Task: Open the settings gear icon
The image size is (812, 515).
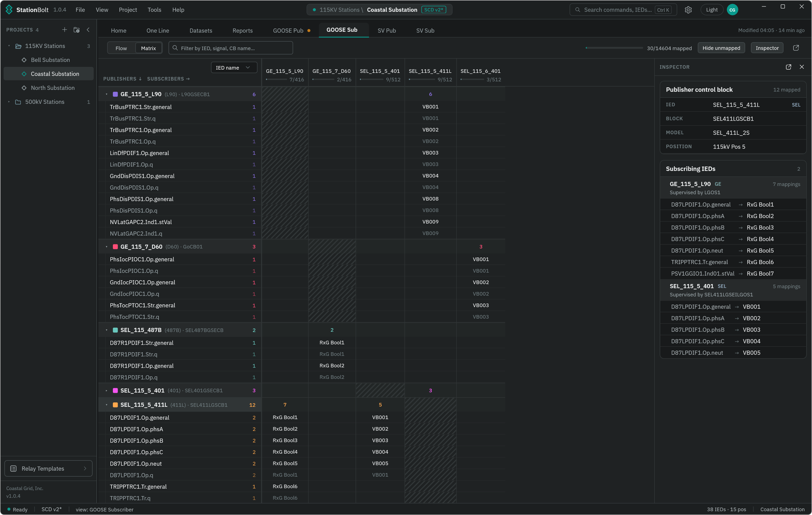Action: tap(688, 10)
